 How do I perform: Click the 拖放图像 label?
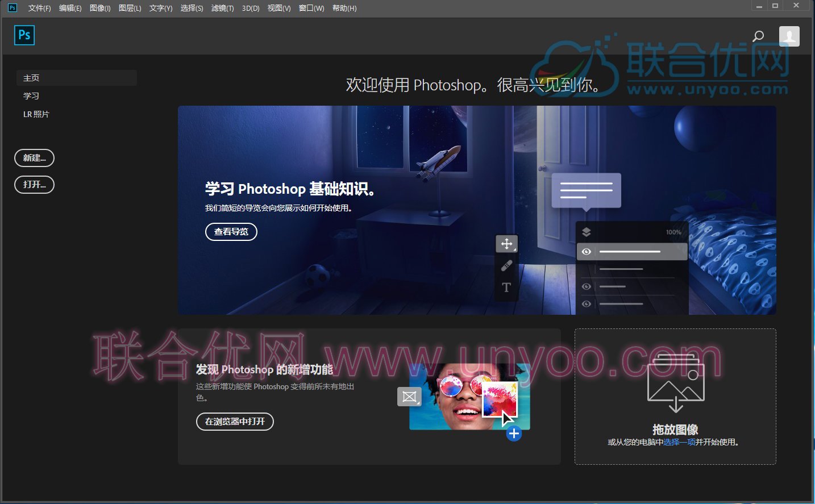point(675,430)
